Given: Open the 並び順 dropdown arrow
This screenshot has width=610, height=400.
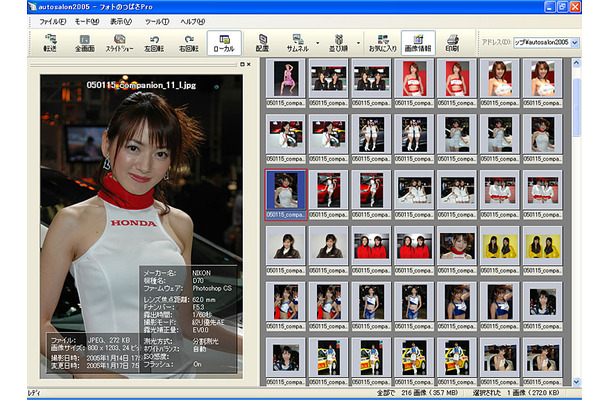Looking at the screenshot, I should [x=358, y=43].
